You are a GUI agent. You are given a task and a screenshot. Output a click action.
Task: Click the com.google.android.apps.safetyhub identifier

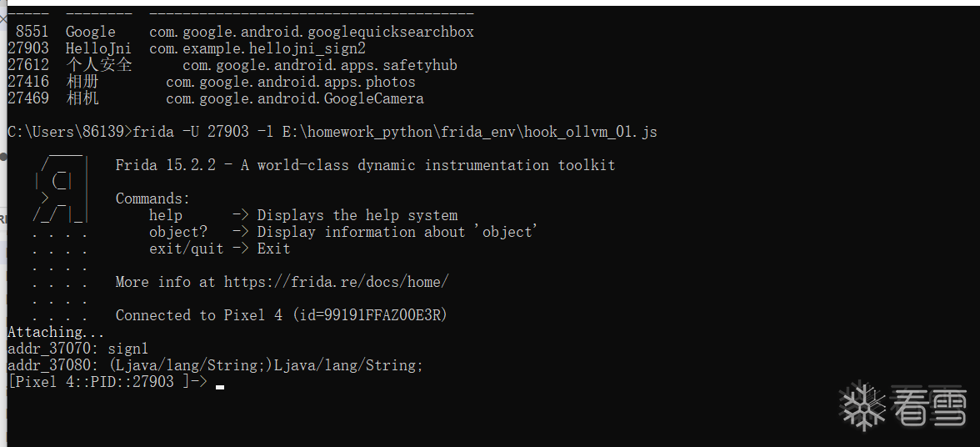tap(320, 66)
